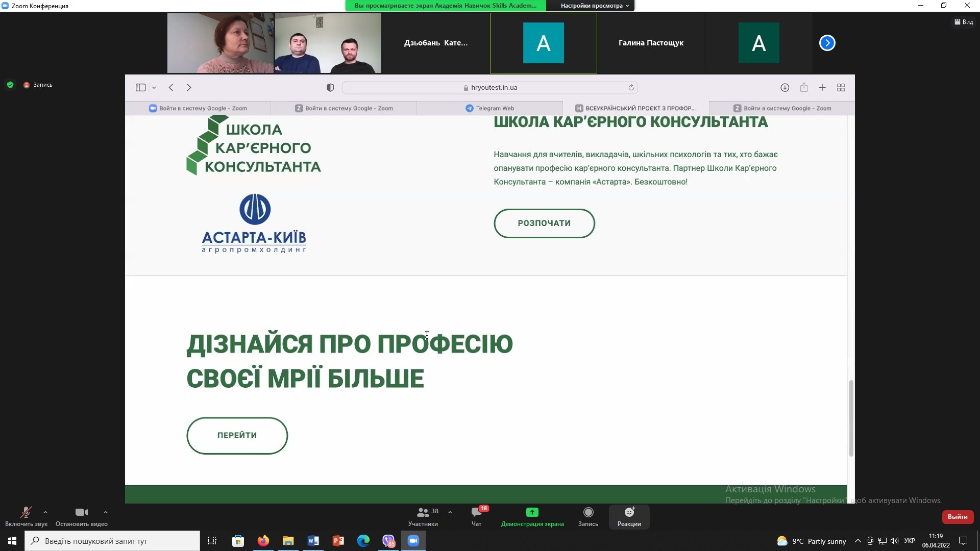Image resolution: width=980 pixels, height=551 pixels.
Task: Select the Галина Пастощук participant tile
Action: point(651,43)
